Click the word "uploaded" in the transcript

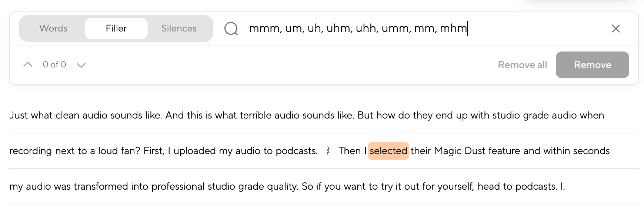tap(194, 151)
